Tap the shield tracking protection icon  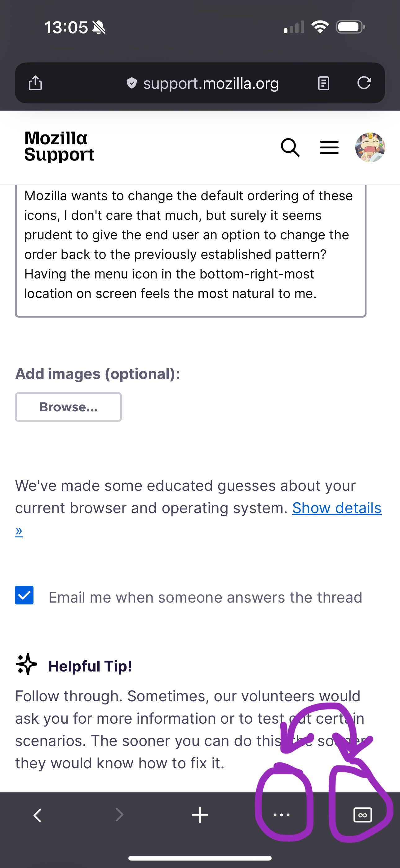132,83
